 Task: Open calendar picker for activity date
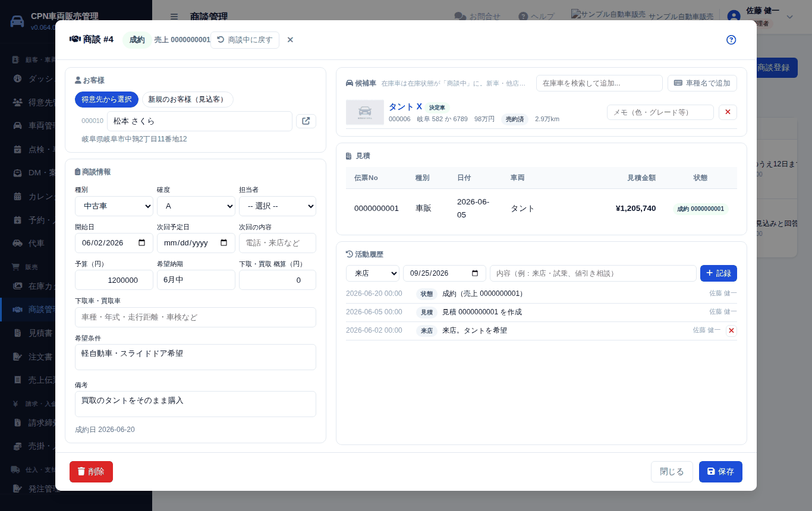point(474,273)
